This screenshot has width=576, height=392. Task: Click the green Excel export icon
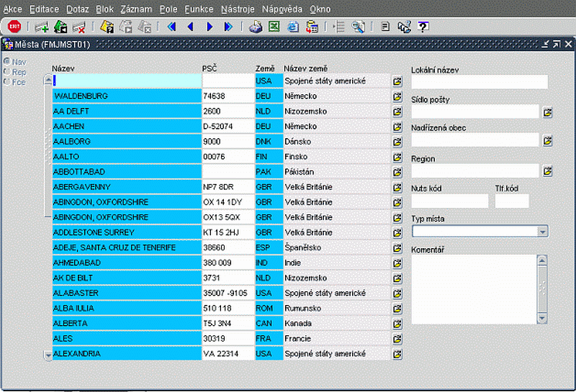[274, 27]
